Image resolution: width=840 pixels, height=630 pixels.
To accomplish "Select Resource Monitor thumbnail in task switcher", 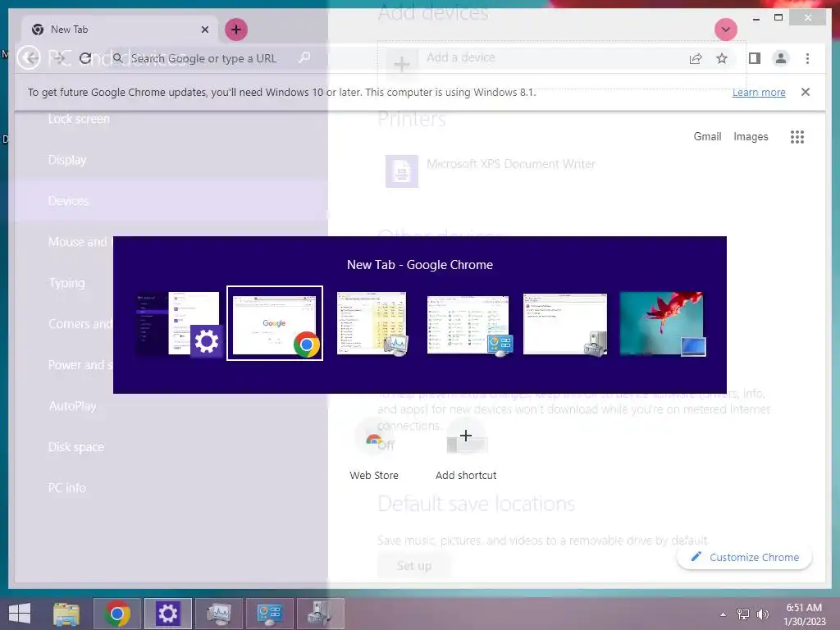I will 372,323.
